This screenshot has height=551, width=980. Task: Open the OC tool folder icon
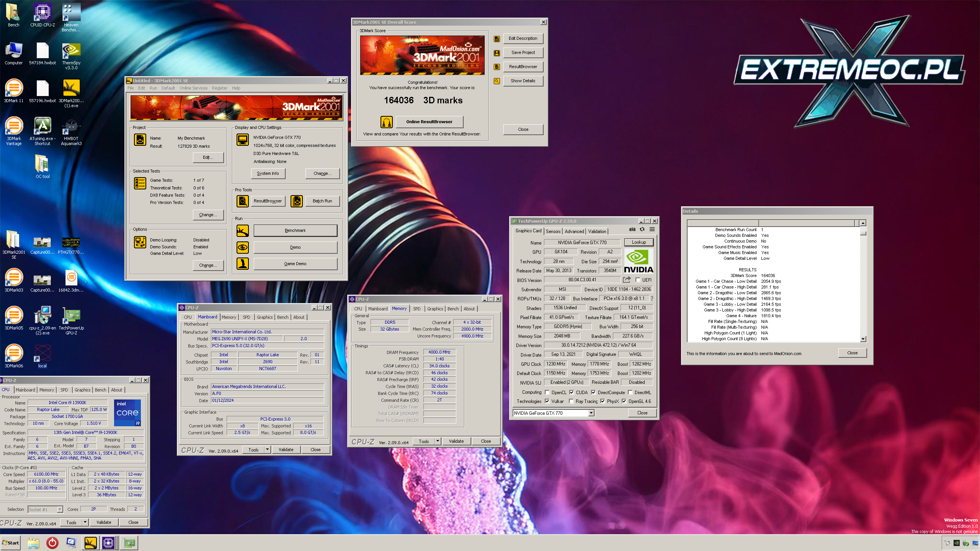coord(42,166)
